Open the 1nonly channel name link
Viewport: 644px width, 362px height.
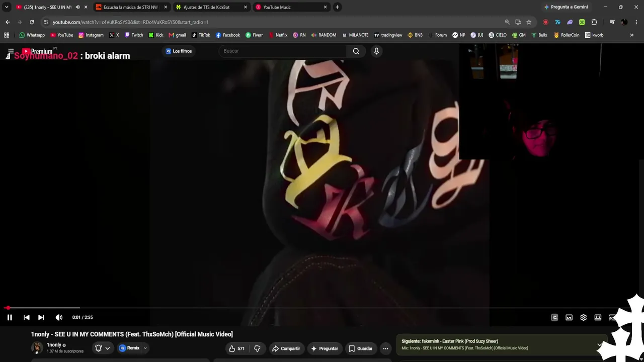(54, 345)
